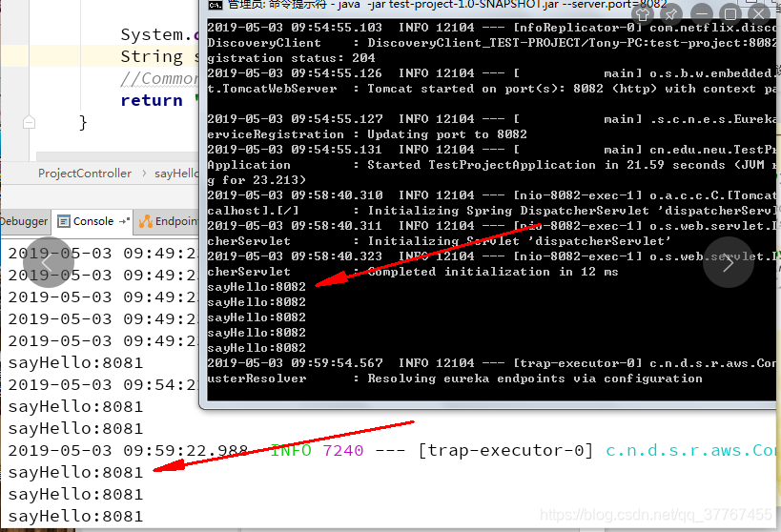Click the closing brace line in editor
781x532 pixels.
(83, 122)
